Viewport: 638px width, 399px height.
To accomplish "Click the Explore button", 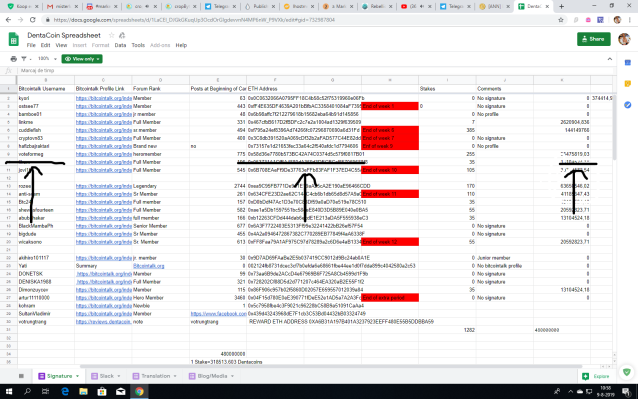I will (597, 376).
